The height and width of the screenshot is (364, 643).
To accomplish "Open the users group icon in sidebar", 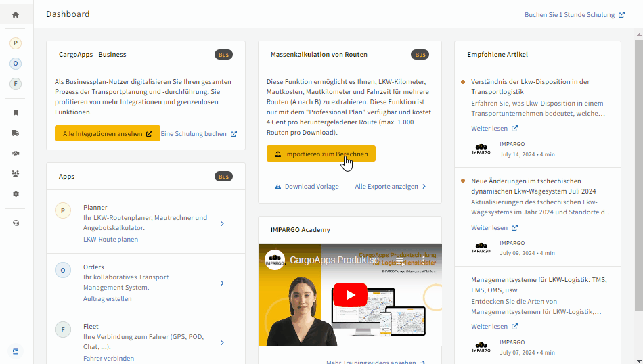I will [x=16, y=173].
